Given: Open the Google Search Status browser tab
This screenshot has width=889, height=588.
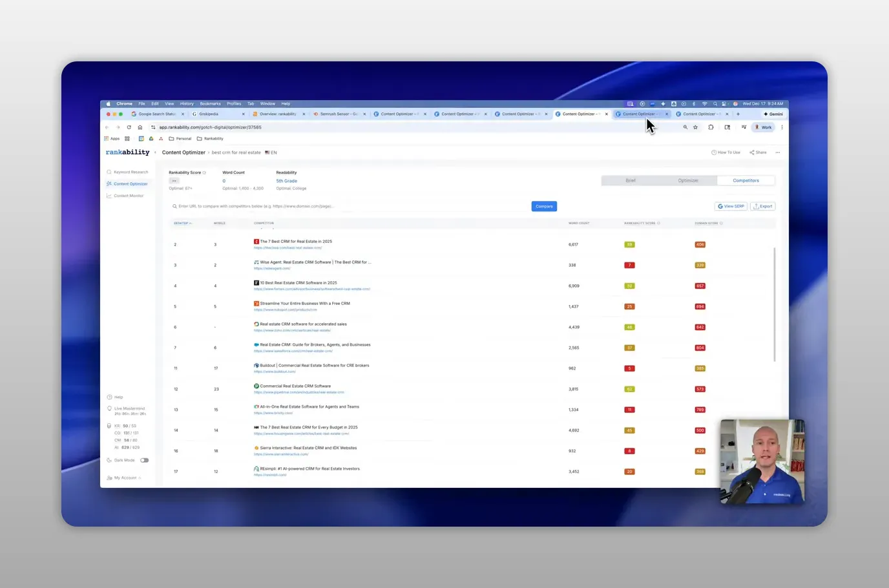Looking at the screenshot, I should tap(157, 114).
